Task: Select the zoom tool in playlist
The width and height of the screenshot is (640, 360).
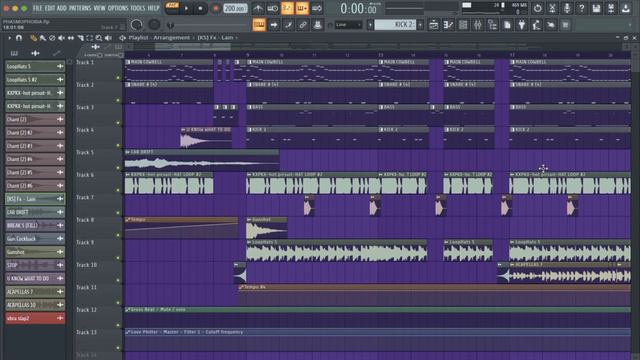Action: pyautogui.click(x=99, y=38)
